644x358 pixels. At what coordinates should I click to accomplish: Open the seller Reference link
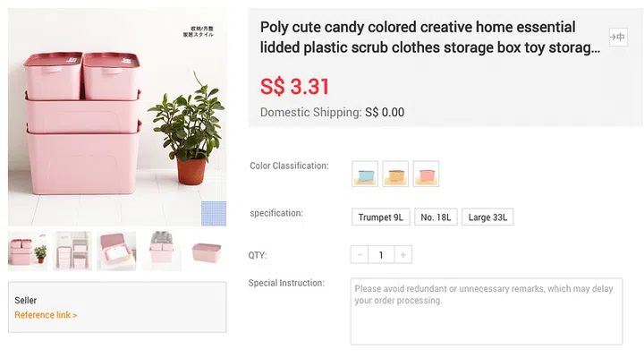point(46,315)
